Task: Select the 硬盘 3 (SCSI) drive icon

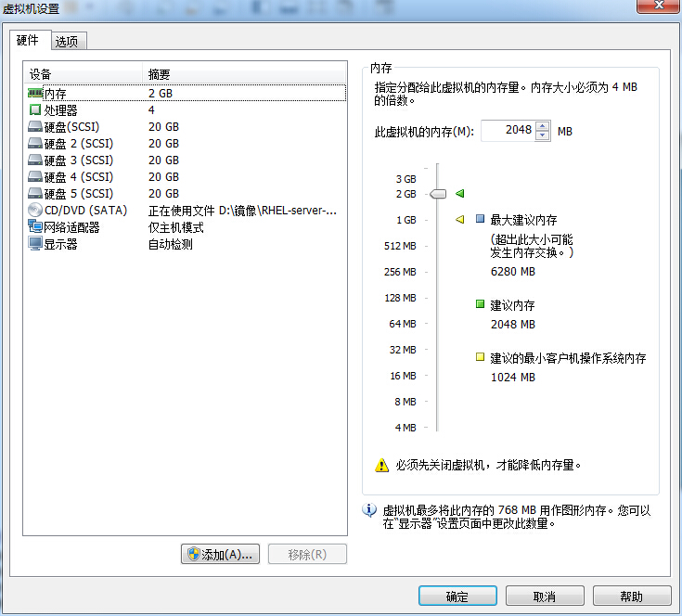Action: coord(35,160)
